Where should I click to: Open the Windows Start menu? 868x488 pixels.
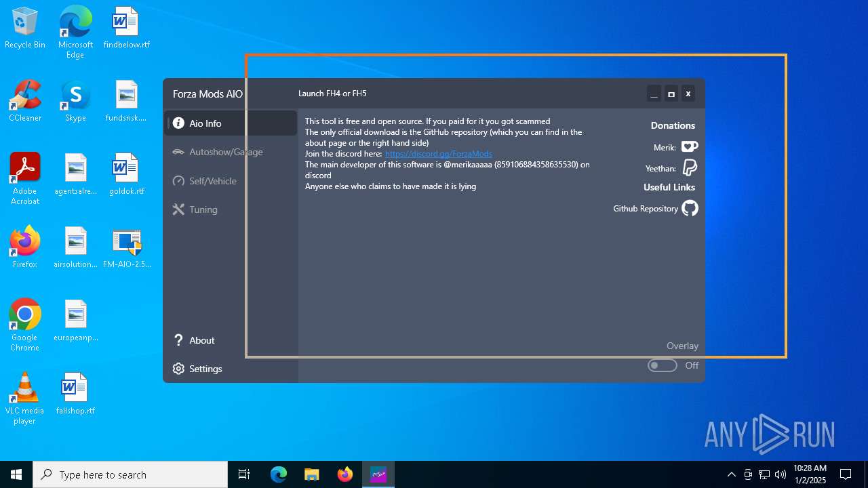tap(16, 474)
